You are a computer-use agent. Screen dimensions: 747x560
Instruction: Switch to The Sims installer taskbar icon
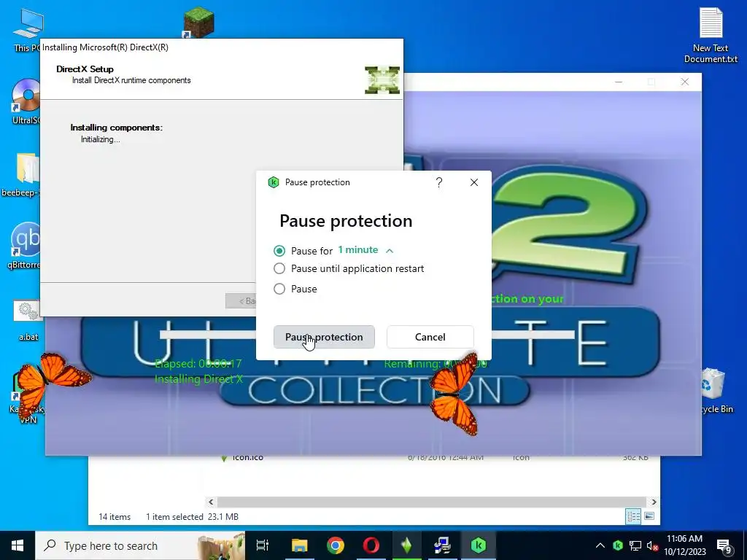[x=407, y=545]
